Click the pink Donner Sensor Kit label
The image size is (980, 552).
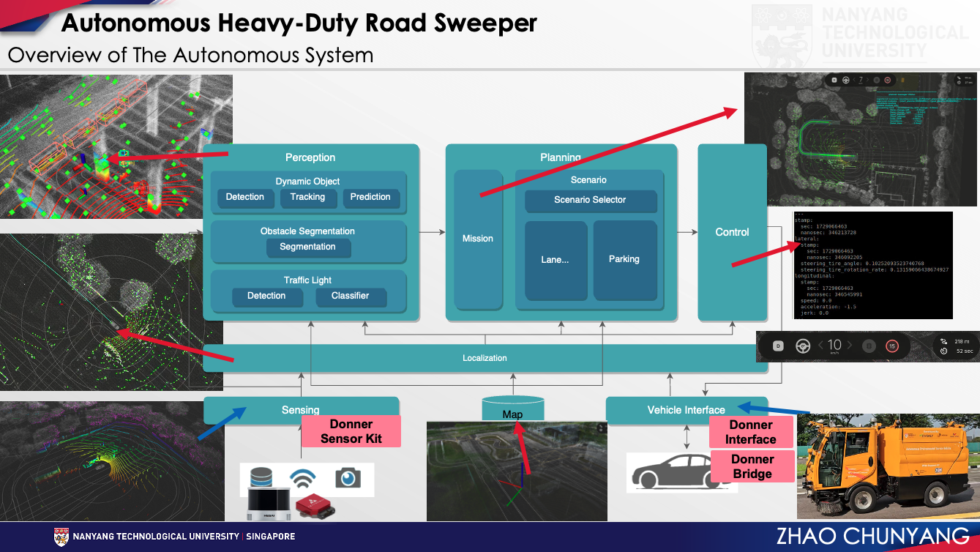point(351,431)
